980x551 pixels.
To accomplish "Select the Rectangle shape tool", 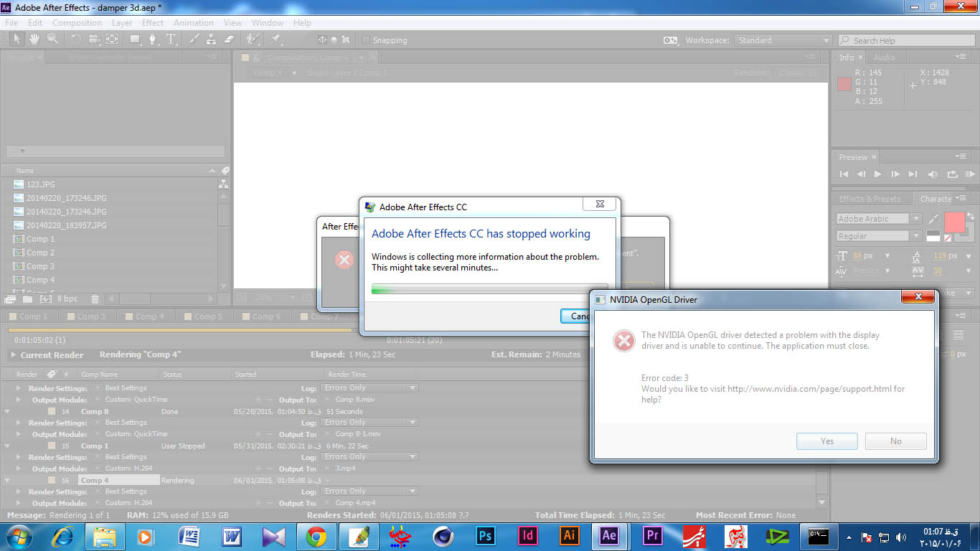I will point(135,39).
